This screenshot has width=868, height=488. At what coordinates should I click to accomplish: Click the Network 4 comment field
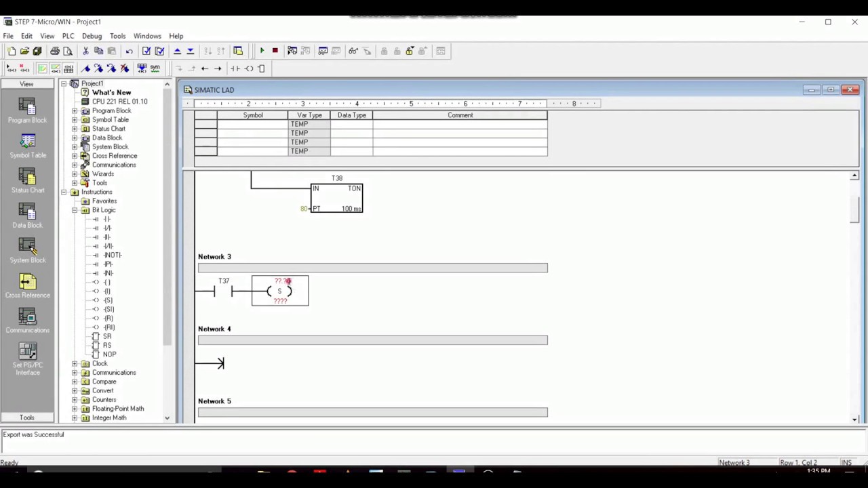372,340
